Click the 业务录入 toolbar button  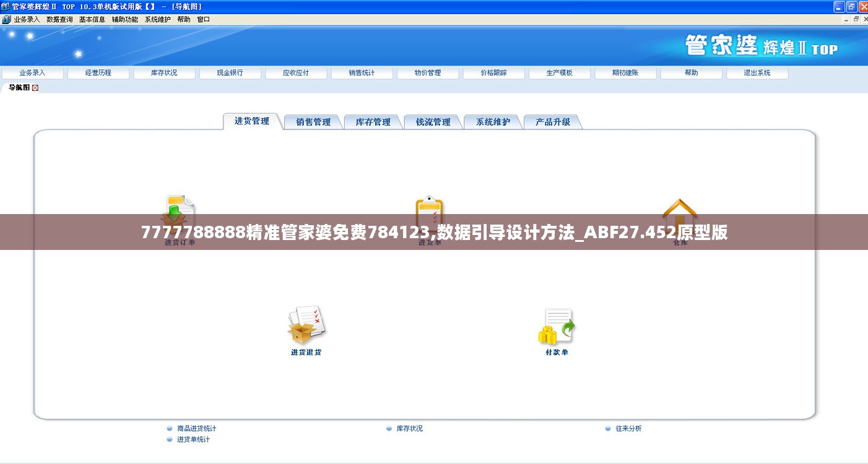pyautogui.click(x=32, y=73)
